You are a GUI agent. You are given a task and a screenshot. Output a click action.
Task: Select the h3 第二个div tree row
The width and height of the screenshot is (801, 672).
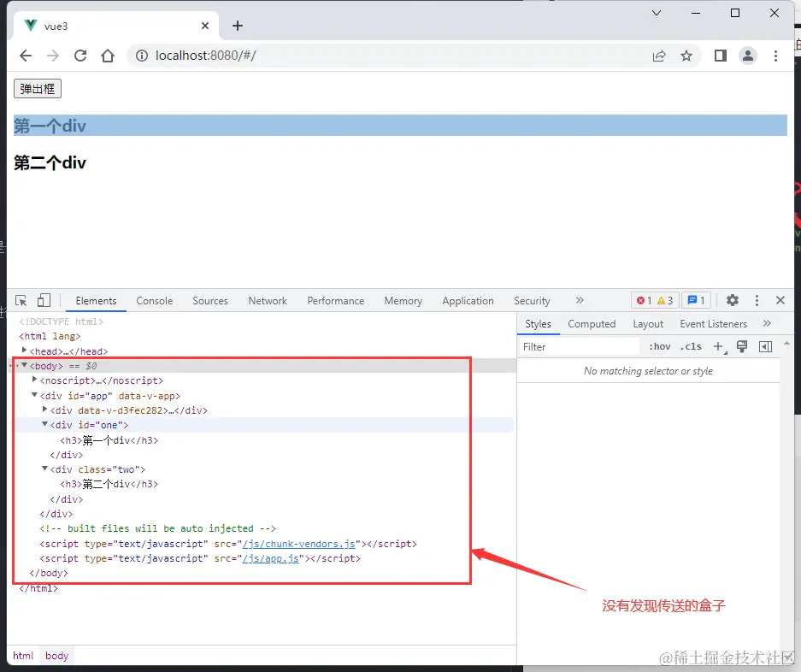pos(109,484)
